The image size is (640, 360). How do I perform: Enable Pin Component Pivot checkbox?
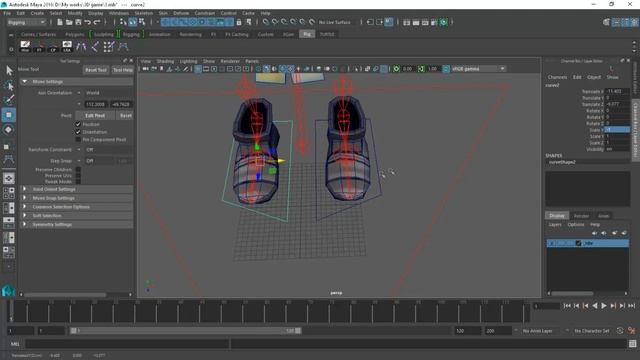tap(78, 140)
